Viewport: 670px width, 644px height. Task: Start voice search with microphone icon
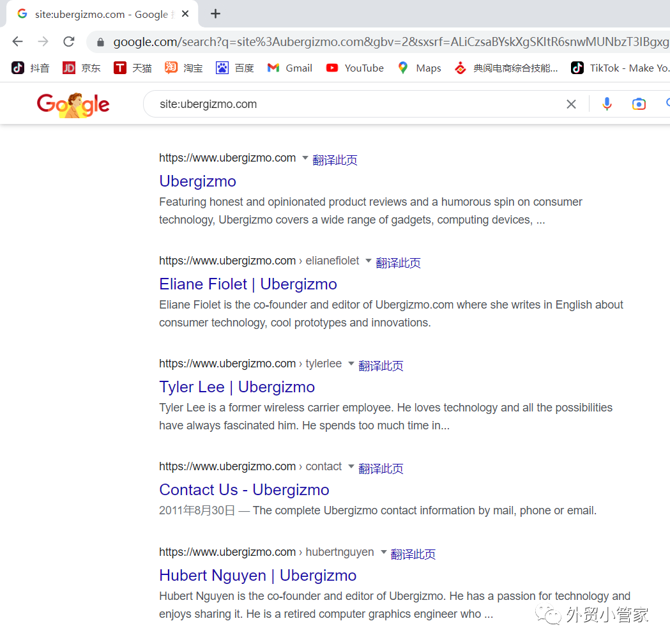[x=607, y=104]
